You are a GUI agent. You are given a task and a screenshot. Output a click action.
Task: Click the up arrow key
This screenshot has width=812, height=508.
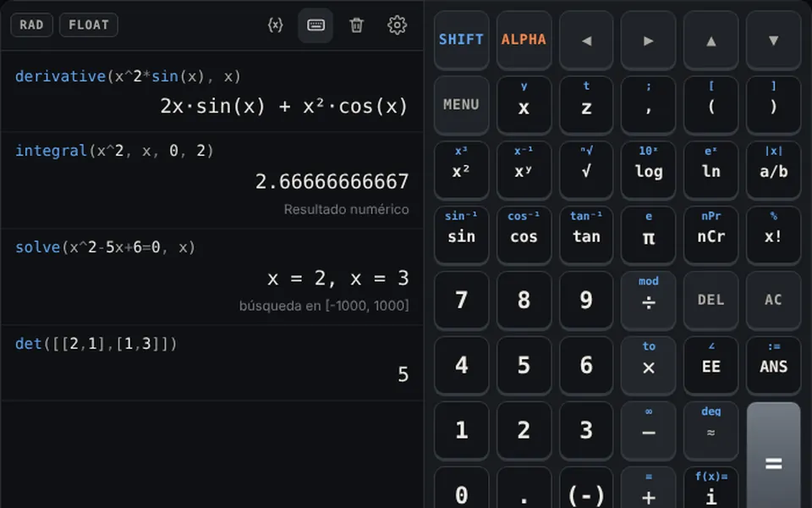[711, 40]
